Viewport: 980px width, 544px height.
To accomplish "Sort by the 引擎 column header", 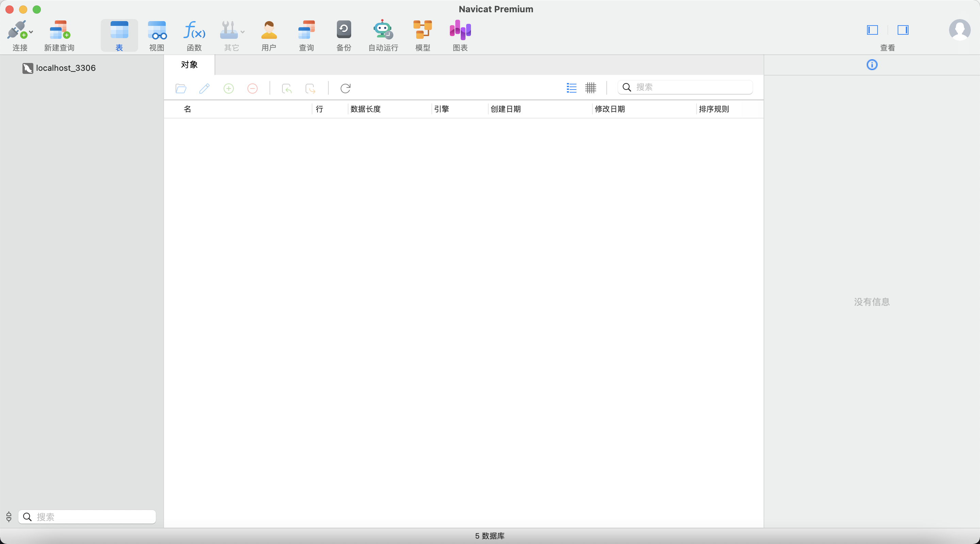I will [x=442, y=109].
